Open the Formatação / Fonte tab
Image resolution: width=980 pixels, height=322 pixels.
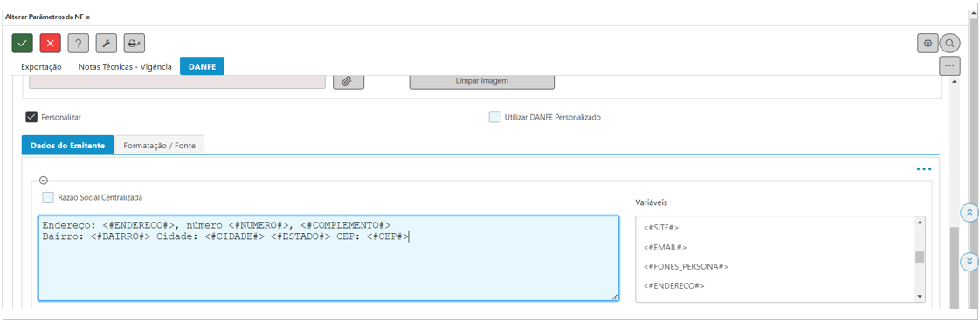tap(159, 145)
